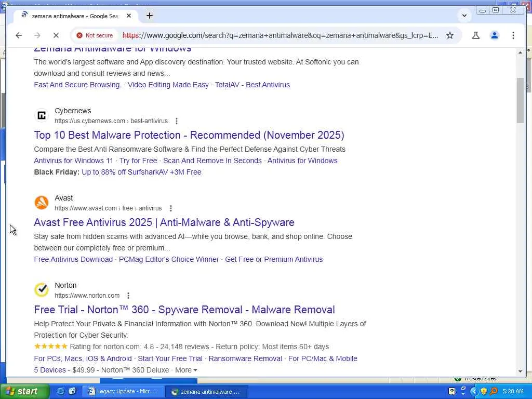Expand hidden tray icons arrow
This screenshot has width=532, height=399.
tap(474, 392)
